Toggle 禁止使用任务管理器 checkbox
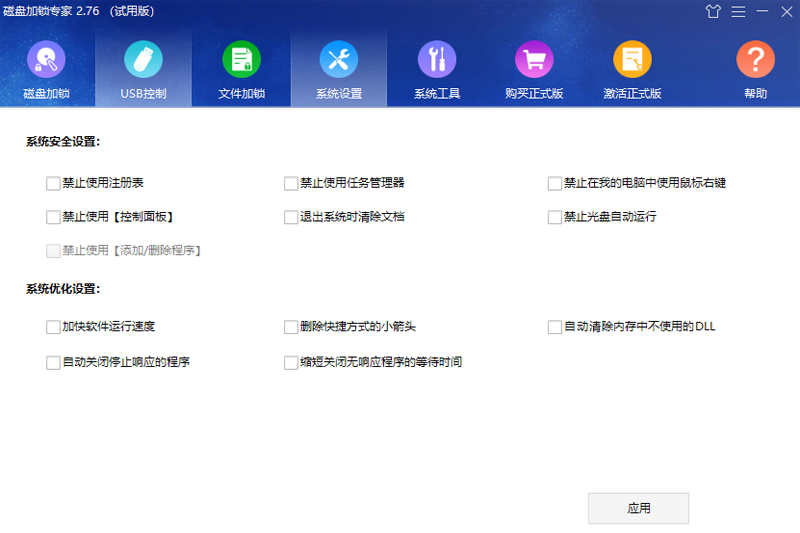 pos(292,183)
